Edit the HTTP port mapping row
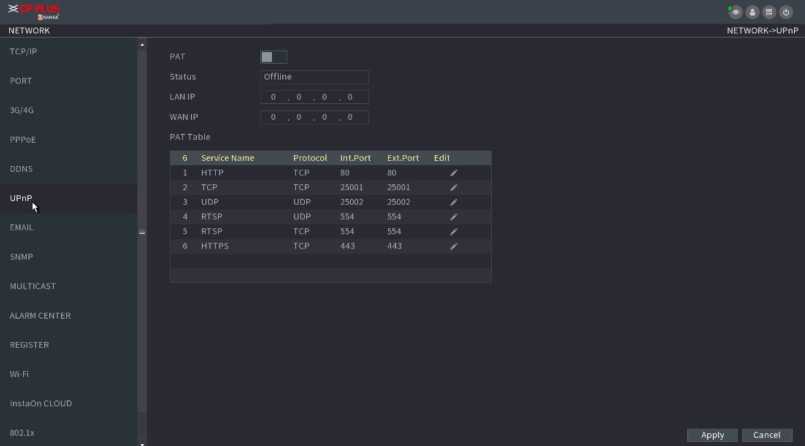 coord(453,173)
